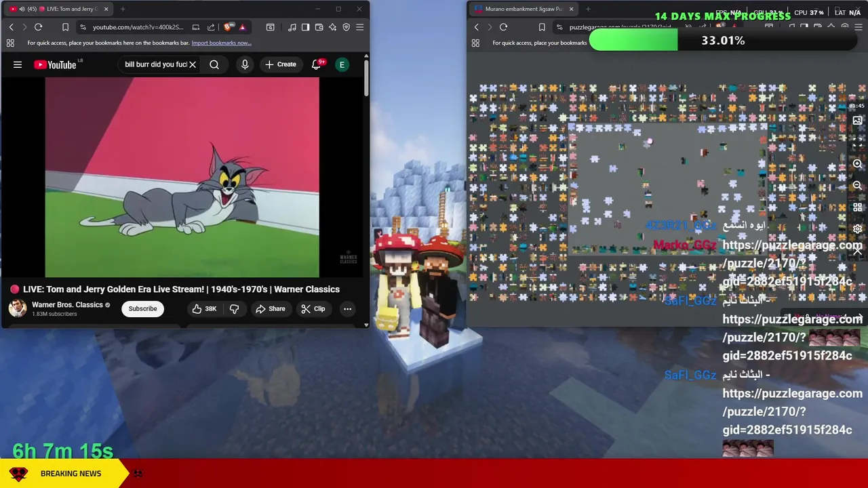Zoom in on the jigsaw puzzle
The height and width of the screenshot is (488, 868).
tap(857, 164)
